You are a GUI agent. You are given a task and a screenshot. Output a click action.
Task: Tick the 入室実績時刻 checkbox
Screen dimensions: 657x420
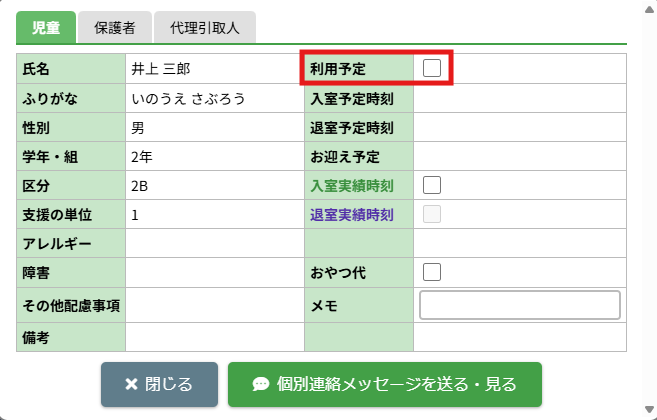[432, 185]
